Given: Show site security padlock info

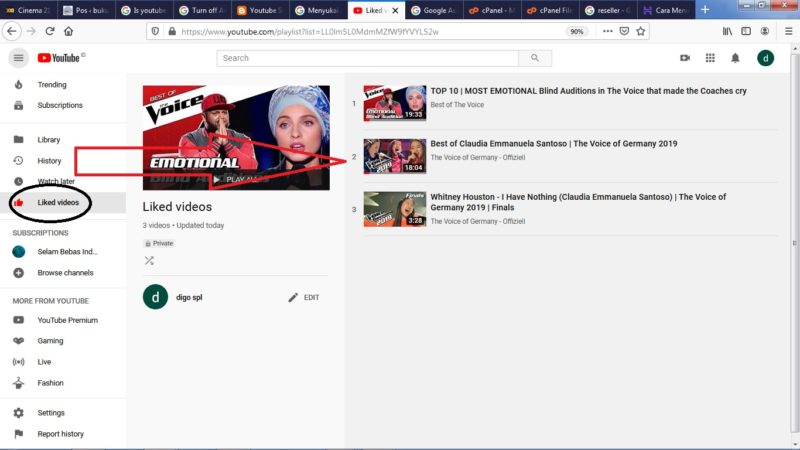Looking at the screenshot, I should (172, 32).
